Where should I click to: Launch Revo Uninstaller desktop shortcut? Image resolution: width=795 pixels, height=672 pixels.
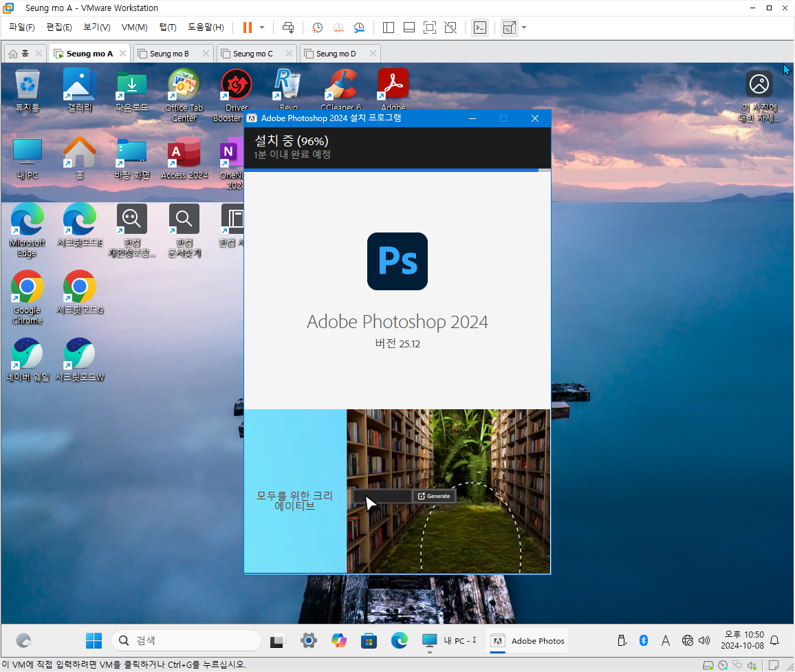point(288,90)
